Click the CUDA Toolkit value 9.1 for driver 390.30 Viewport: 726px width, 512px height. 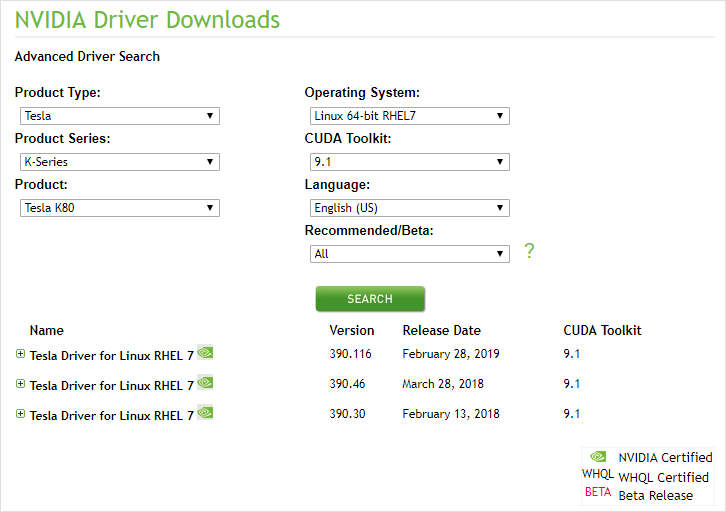point(571,414)
